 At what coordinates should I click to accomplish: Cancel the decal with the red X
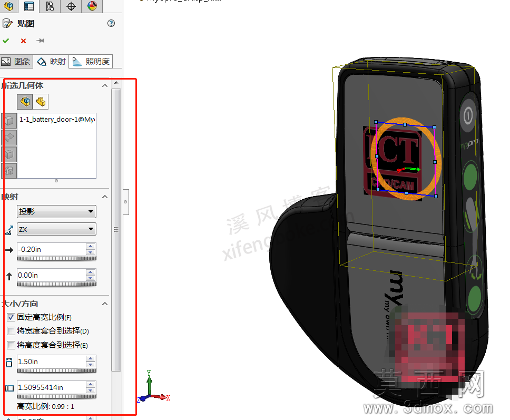tap(23, 41)
